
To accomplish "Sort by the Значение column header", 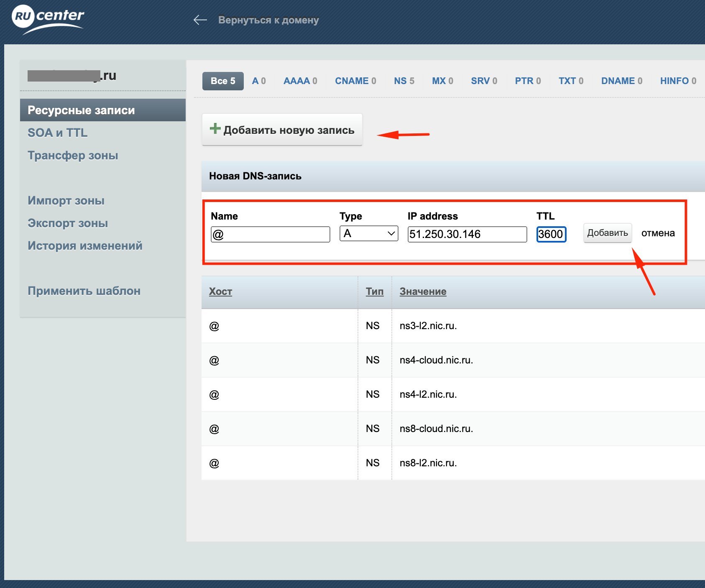I will pyautogui.click(x=423, y=291).
